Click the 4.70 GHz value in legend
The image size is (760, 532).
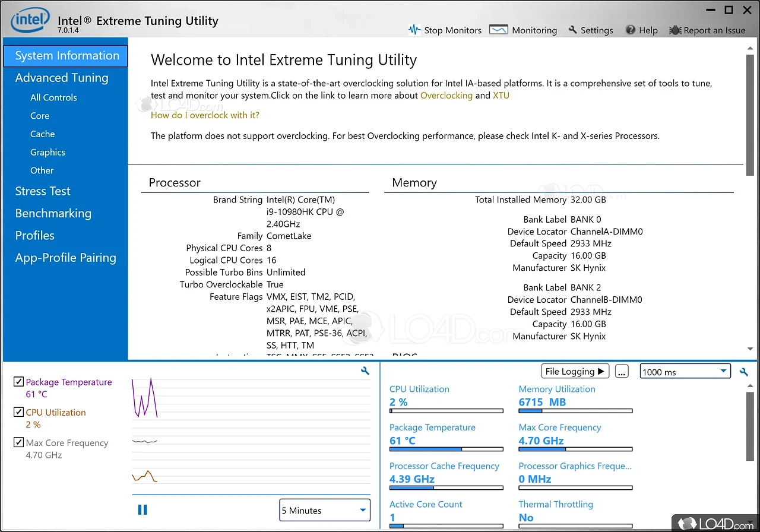pos(44,455)
